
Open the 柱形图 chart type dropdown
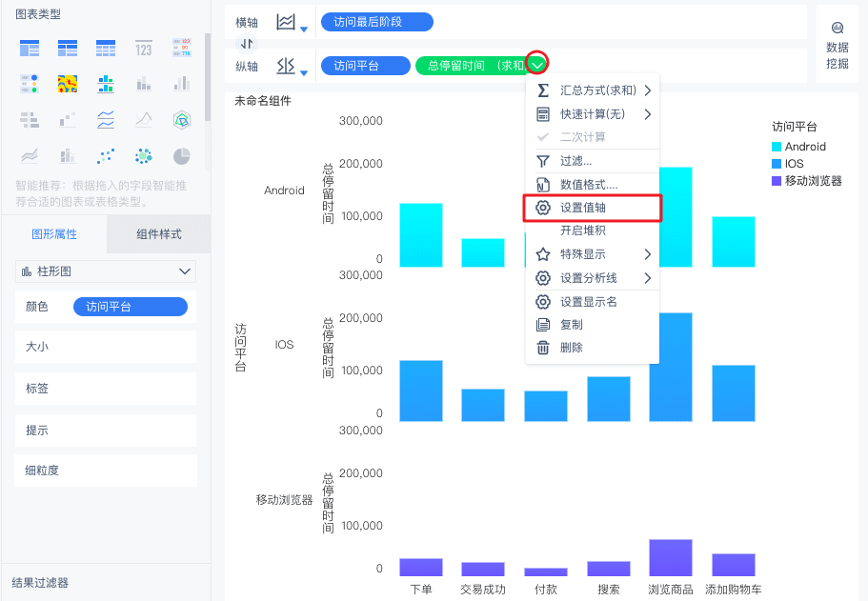(106, 271)
